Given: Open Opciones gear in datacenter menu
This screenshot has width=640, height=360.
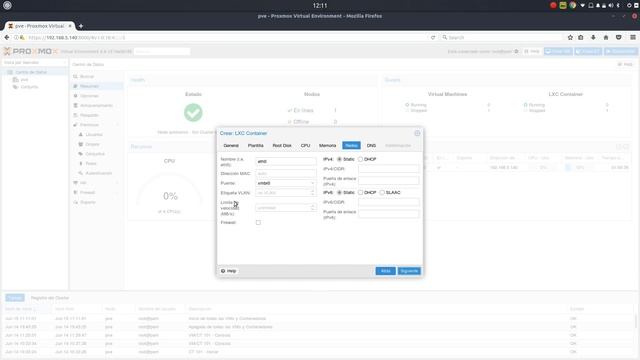Looking at the screenshot, I should click(76, 96).
